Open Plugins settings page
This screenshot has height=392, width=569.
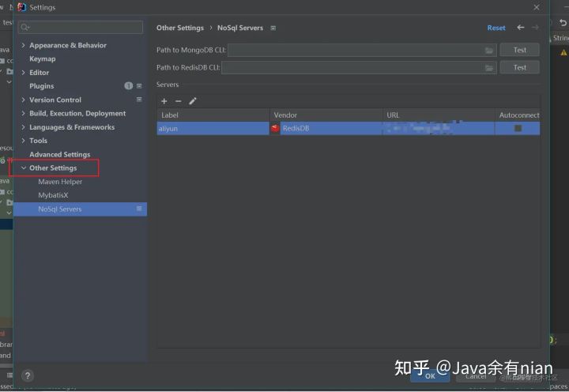pyautogui.click(x=41, y=86)
